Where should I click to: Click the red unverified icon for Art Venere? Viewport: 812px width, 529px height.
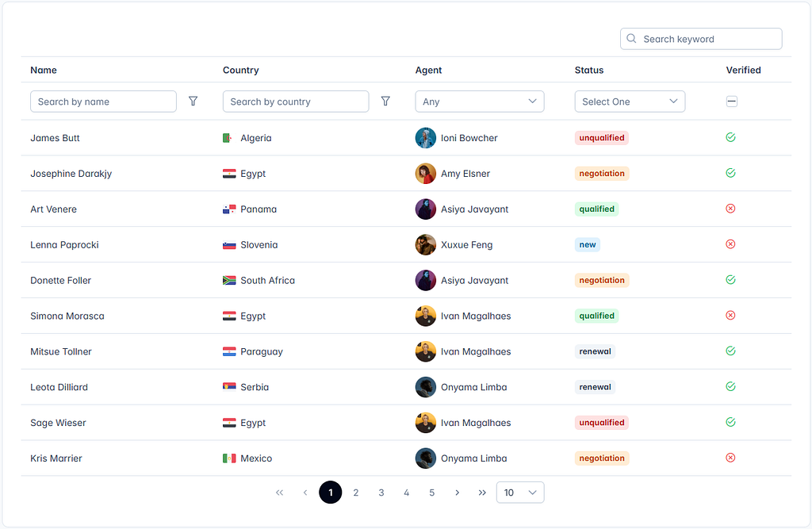[730, 209]
